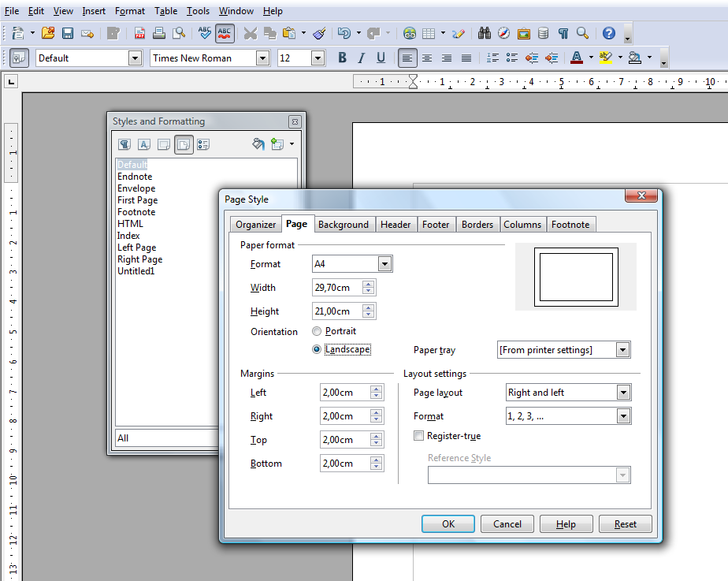Click the Italic formatting icon

362,58
